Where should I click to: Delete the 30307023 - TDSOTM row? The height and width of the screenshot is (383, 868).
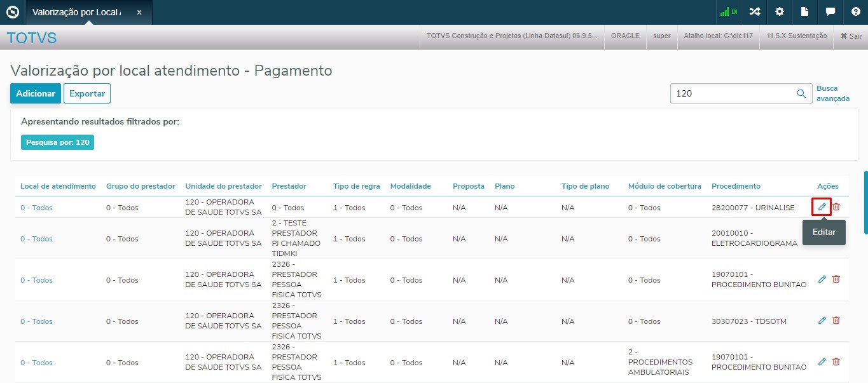pos(836,320)
